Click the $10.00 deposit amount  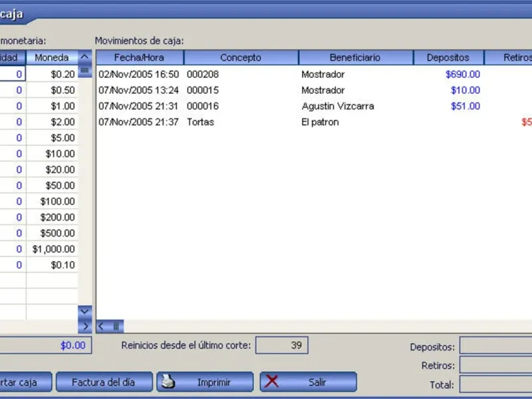point(465,90)
